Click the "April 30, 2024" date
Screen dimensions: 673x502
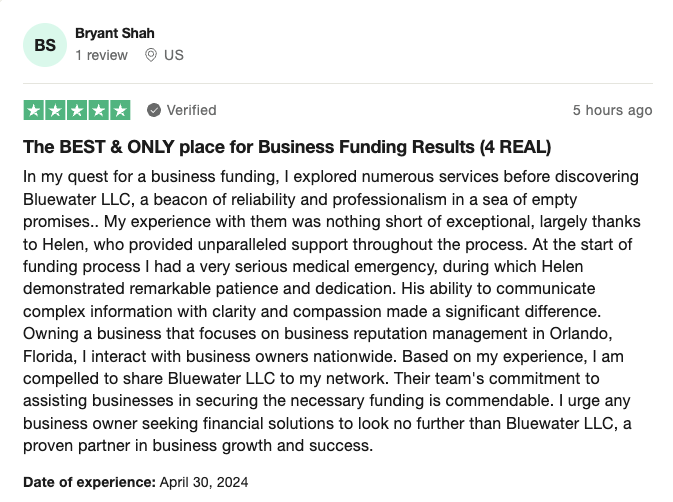click(203, 482)
